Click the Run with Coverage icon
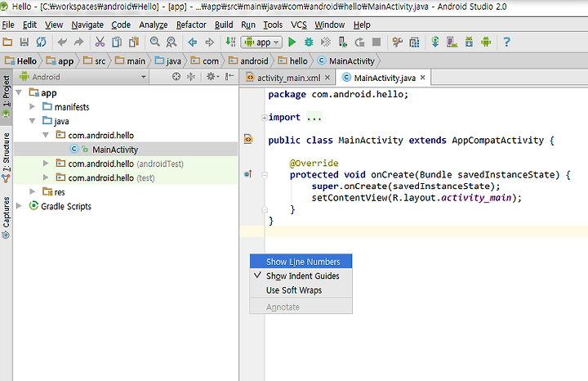 pyautogui.click(x=326, y=42)
